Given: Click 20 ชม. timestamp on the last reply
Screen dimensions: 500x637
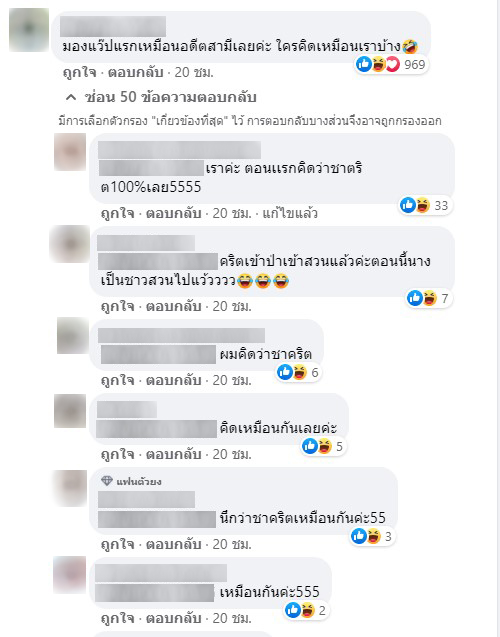Looking at the screenshot, I should (232, 618).
